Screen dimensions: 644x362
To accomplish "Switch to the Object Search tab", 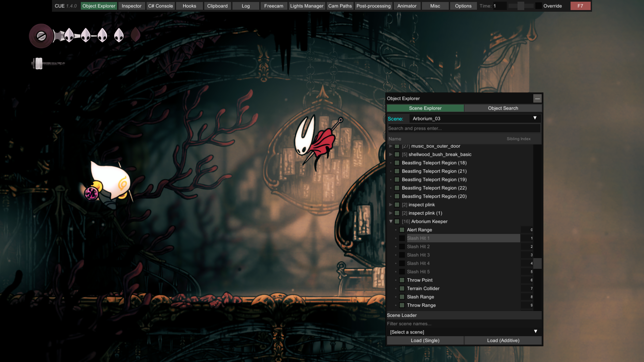I will click(x=503, y=108).
